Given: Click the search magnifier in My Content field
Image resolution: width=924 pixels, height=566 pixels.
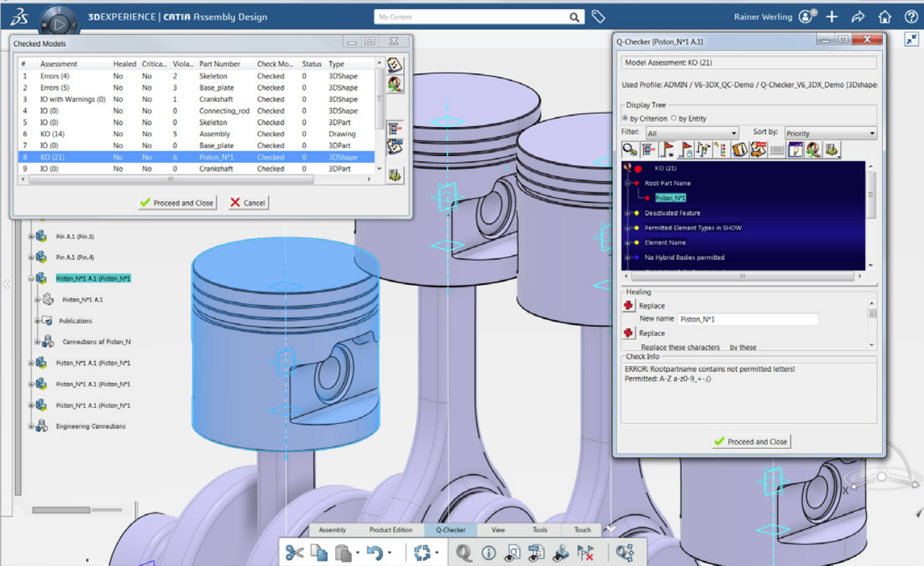Looking at the screenshot, I should (575, 17).
